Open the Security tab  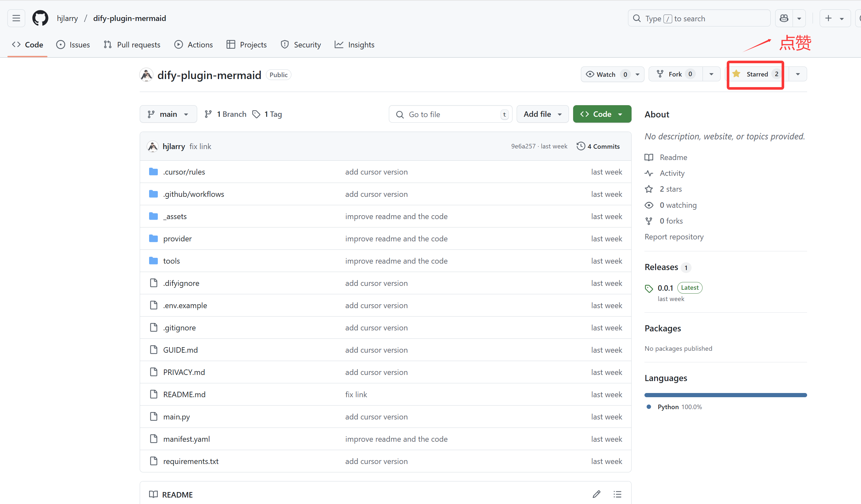[x=301, y=45]
